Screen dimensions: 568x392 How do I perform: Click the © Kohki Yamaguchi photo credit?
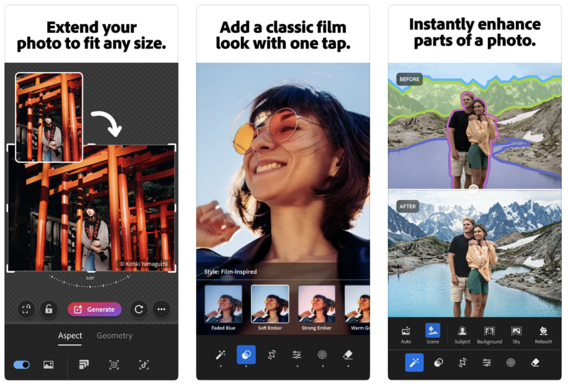(x=144, y=264)
